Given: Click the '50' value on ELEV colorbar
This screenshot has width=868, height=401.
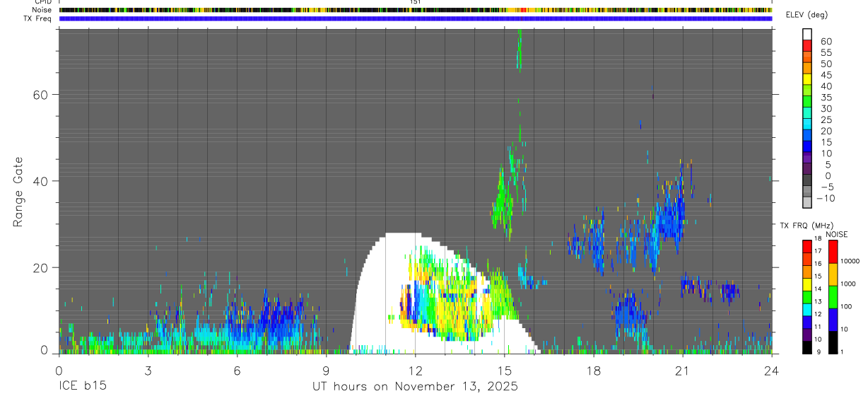Looking at the screenshot, I should point(826,64).
